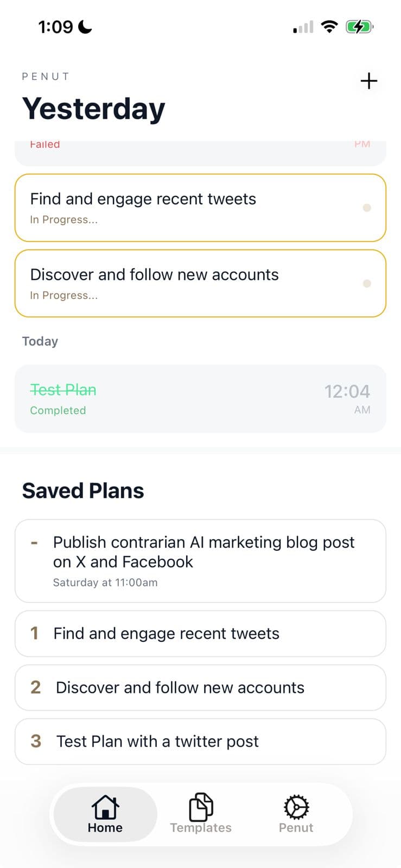Image resolution: width=401 pixels, height=868 pixels.
Task: Tap the plus icon to add plan
Action: tap(369, 81)
